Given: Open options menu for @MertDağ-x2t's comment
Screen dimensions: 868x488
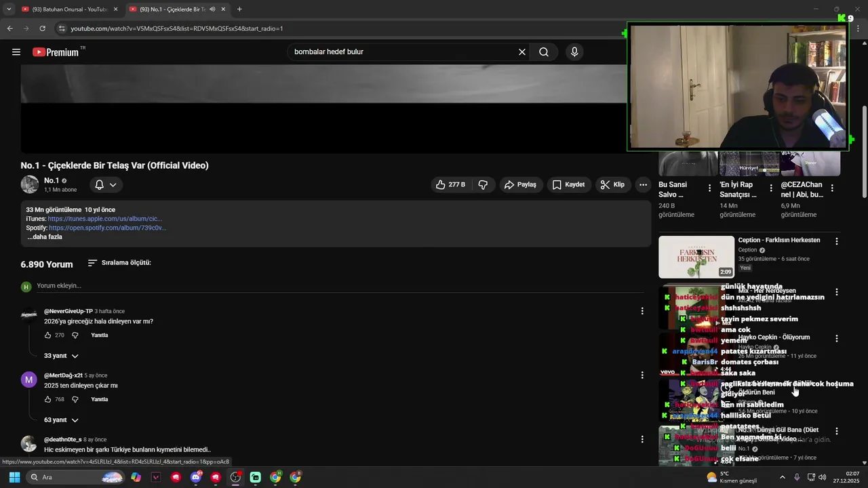Looking at the screenshot, I should (x=642, y=375).
